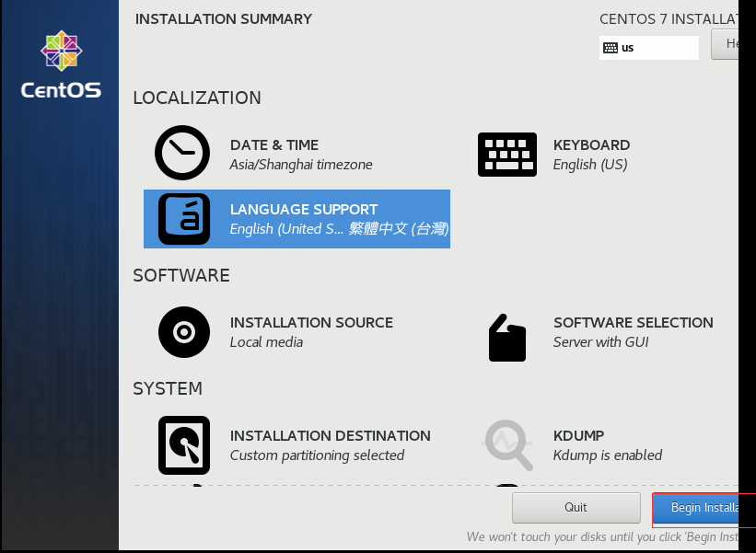Open the 'us' keyboard layout indicator
Viewport: 756px width, 553px height.
pyautogui.click(x=649, y=48)
